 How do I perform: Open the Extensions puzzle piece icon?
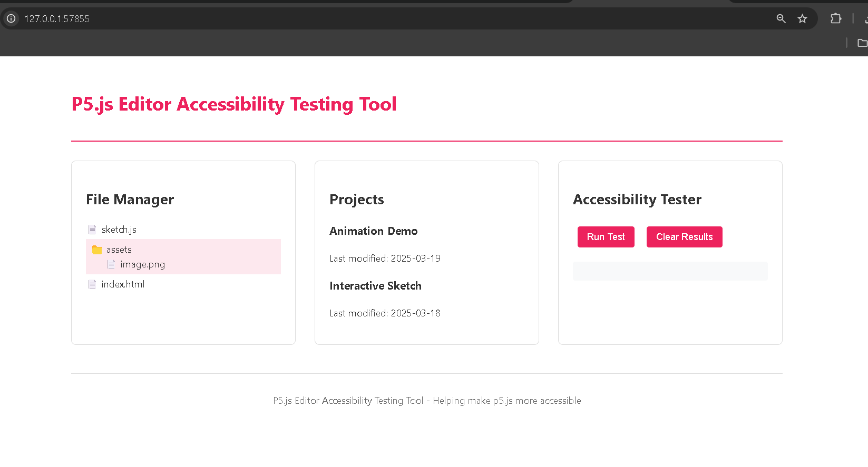pyautogui.click(x=836, y=19)
